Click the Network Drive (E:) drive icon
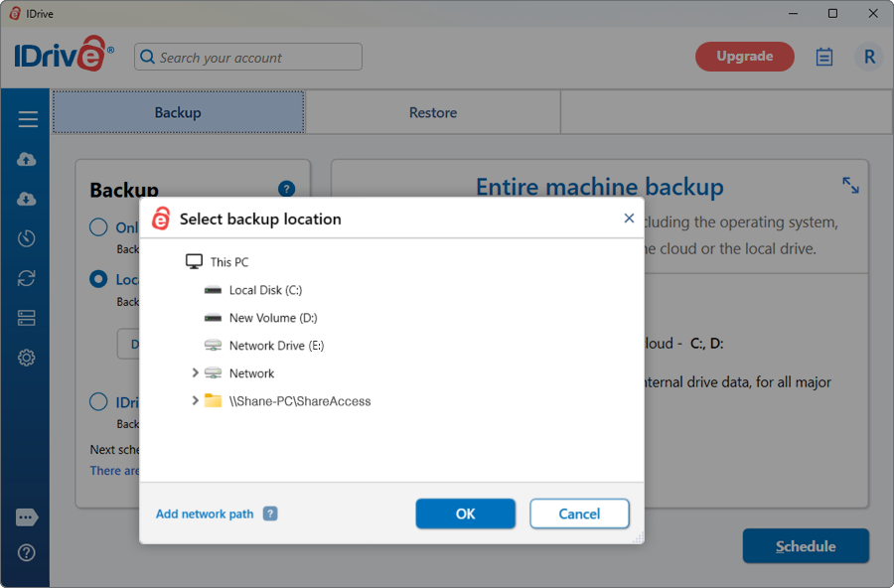Screen dimensions: 894x588 pyautogui.click(x=213, y=345)
